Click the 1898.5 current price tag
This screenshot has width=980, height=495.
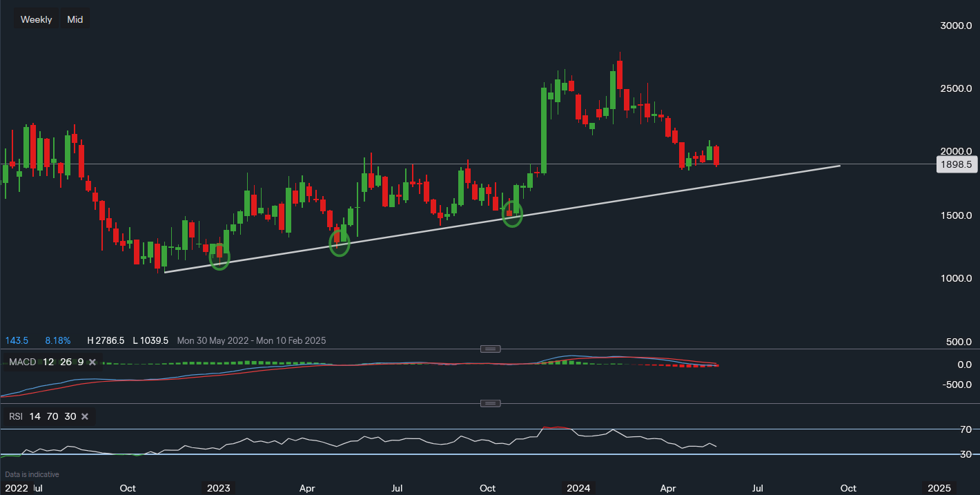coord(955,164)
